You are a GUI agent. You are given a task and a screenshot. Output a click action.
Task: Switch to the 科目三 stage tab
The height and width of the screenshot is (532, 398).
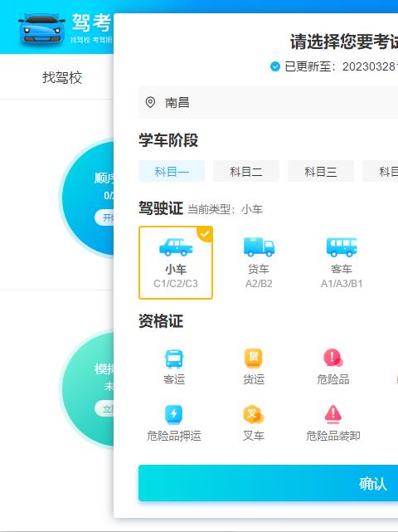click(321, 171)
